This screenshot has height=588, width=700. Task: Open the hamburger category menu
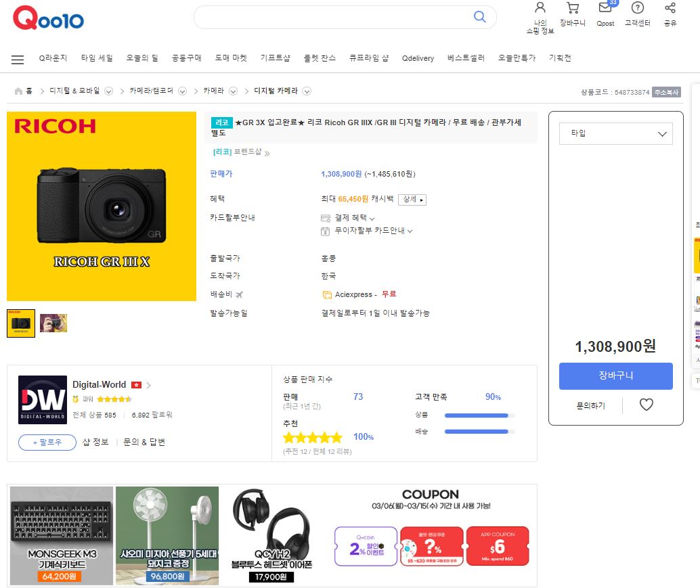(18, 60)
